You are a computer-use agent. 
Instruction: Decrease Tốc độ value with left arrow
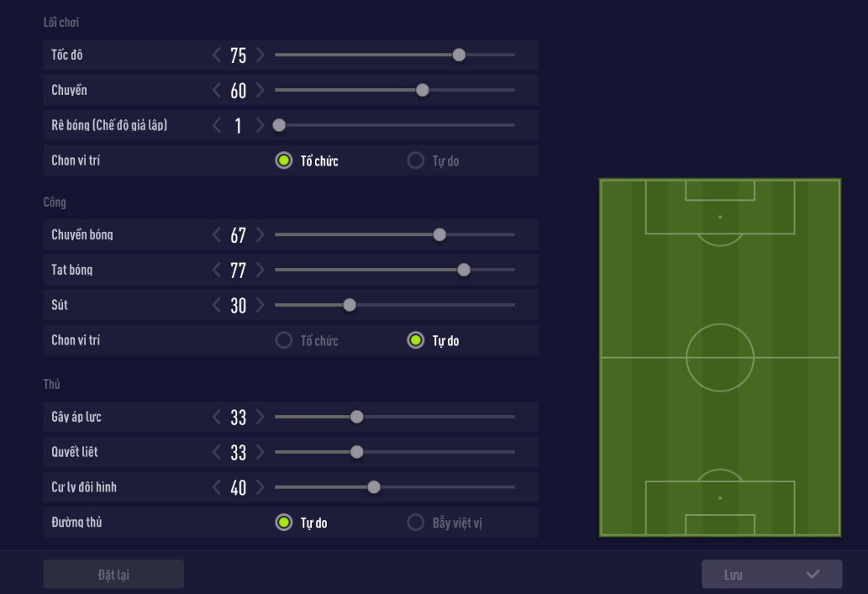(217, 55)
